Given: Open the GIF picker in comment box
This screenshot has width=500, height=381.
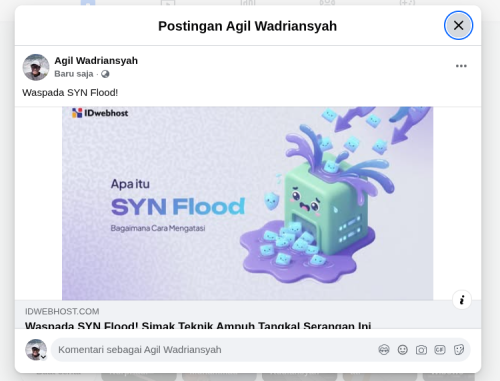Looking at the screenshot, I should (440, 350).
